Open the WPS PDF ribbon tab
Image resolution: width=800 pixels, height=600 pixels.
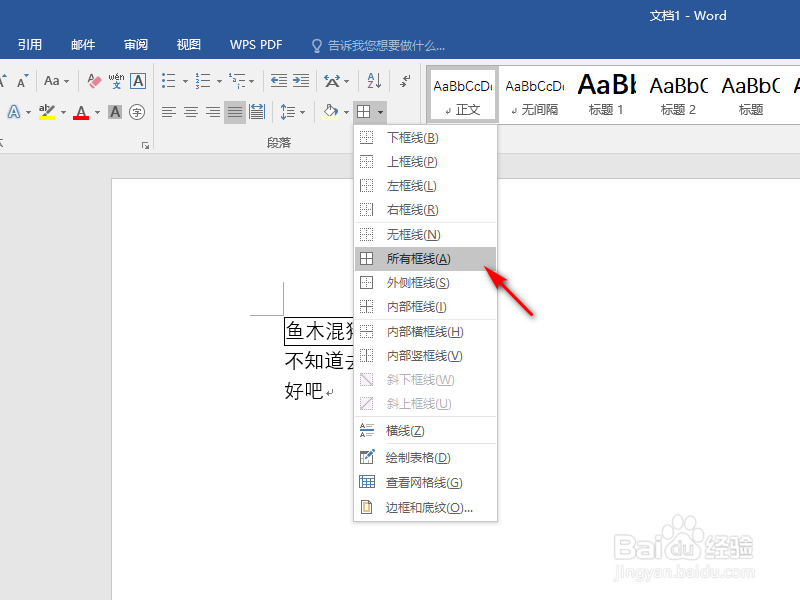[256, 44]
